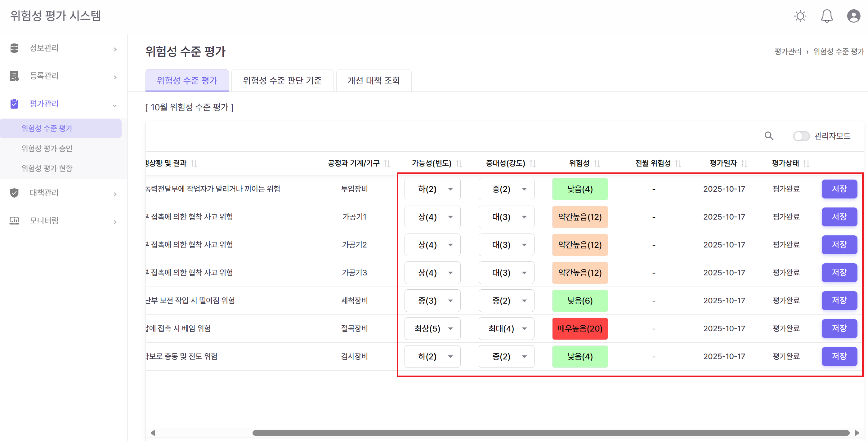868x441 pixels.
Task: Select the 평가관리 clipboard icon
Action: pos(14,104)
